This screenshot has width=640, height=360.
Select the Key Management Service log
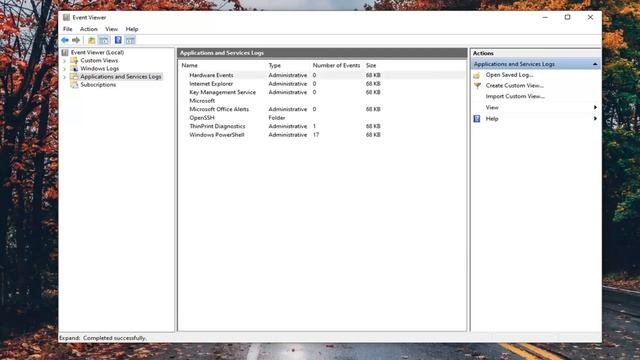click(x=322, y=92)
